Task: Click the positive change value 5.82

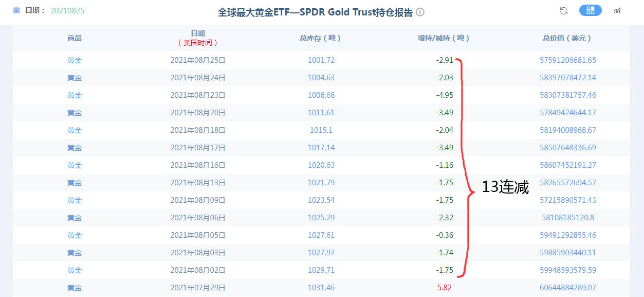Action: coord(445,288)
